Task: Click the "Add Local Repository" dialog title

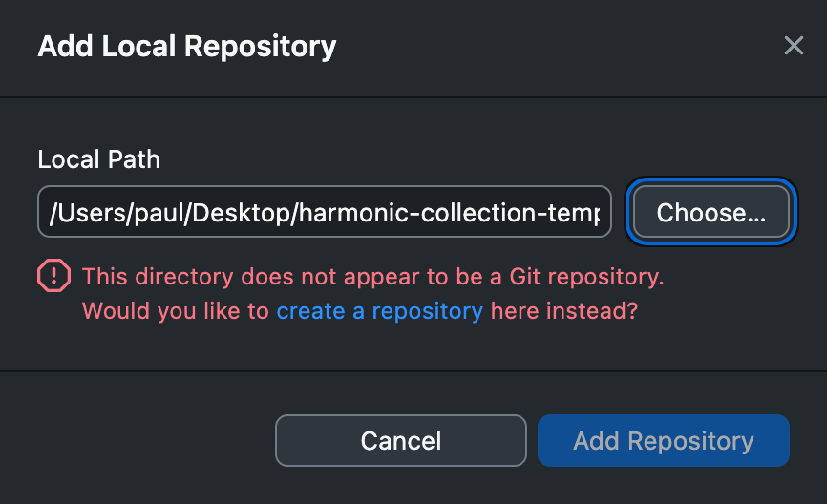Action: (x=187, y=46)
